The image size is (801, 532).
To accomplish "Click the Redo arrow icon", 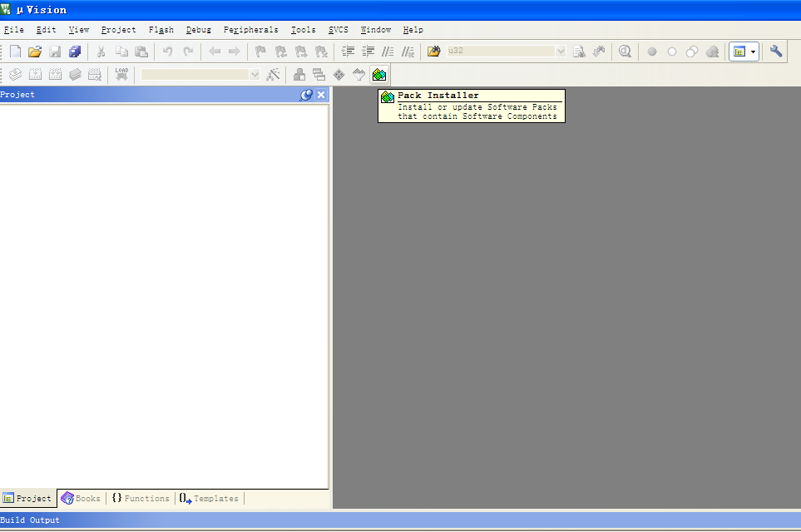I will point(188,52).
